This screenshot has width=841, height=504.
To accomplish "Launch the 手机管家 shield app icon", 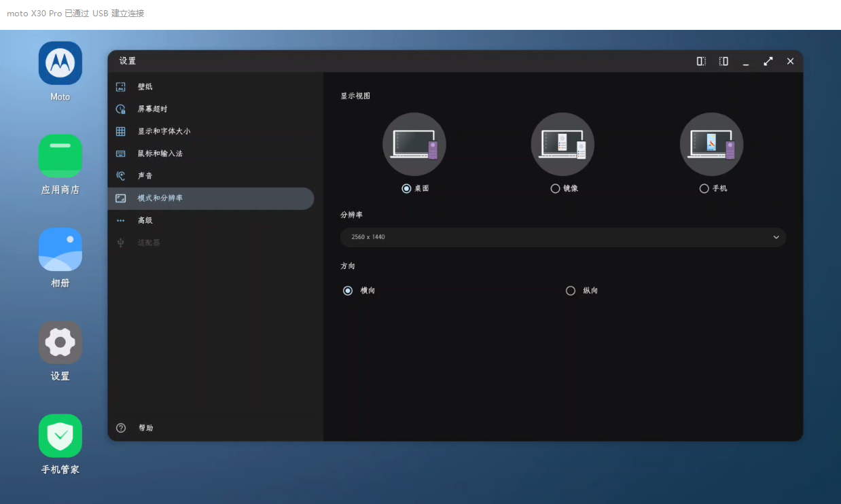I will coord(60,435).
